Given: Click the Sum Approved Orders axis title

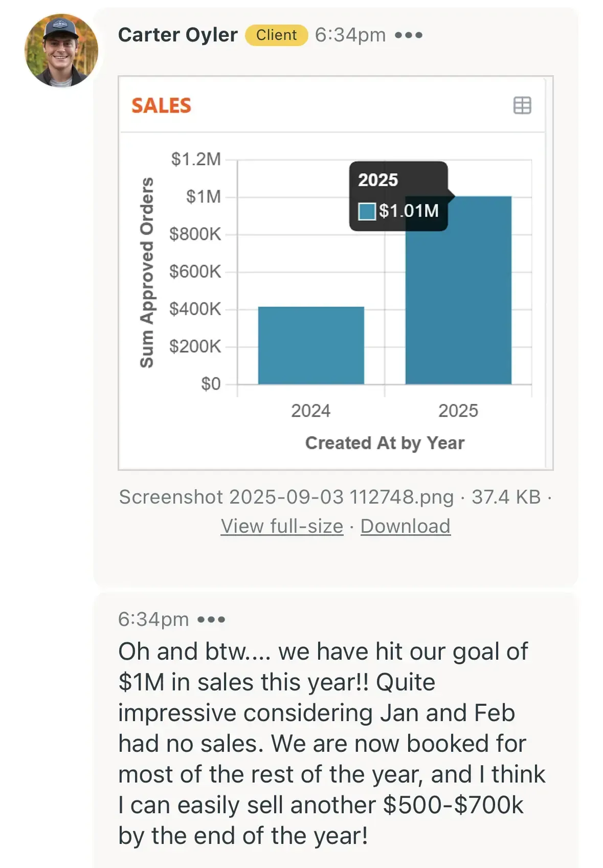Looking at the screenshot, I should 147,272.
